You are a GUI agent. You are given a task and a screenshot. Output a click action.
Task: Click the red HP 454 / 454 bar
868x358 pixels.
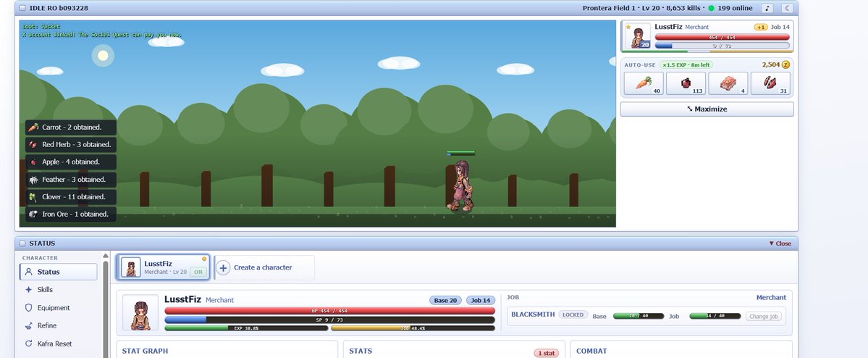(329, 311)
